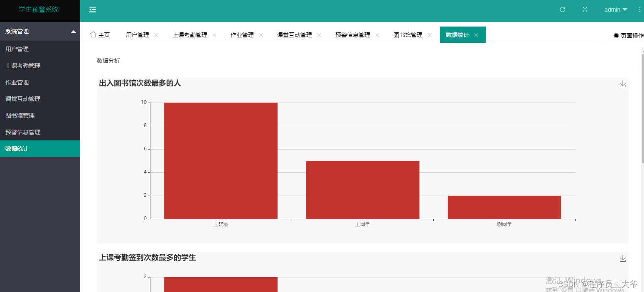This screenshot has height=292, width=644.
Task: Click the home icon on 主页 tab
Action: pyautogui.click(x=93, y=35)
